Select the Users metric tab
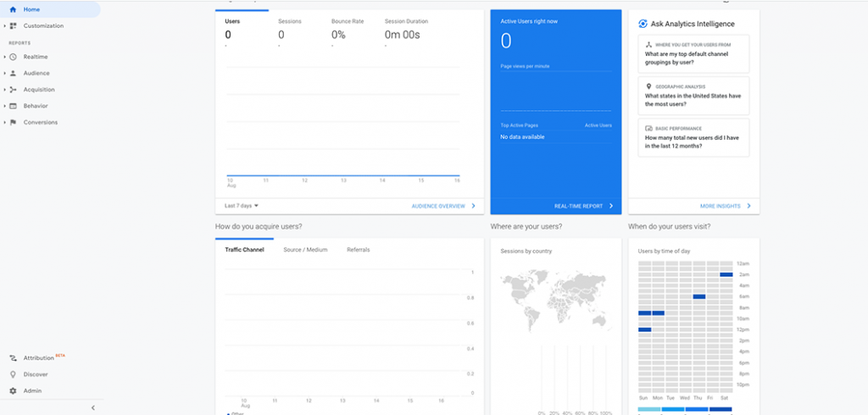This screenshot has width=868, height=415. coord(242,30)
